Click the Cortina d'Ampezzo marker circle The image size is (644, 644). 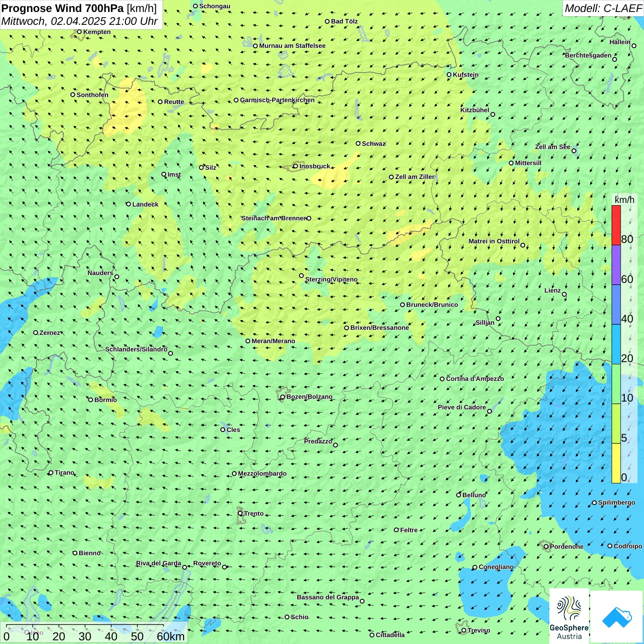coord(443,379)
